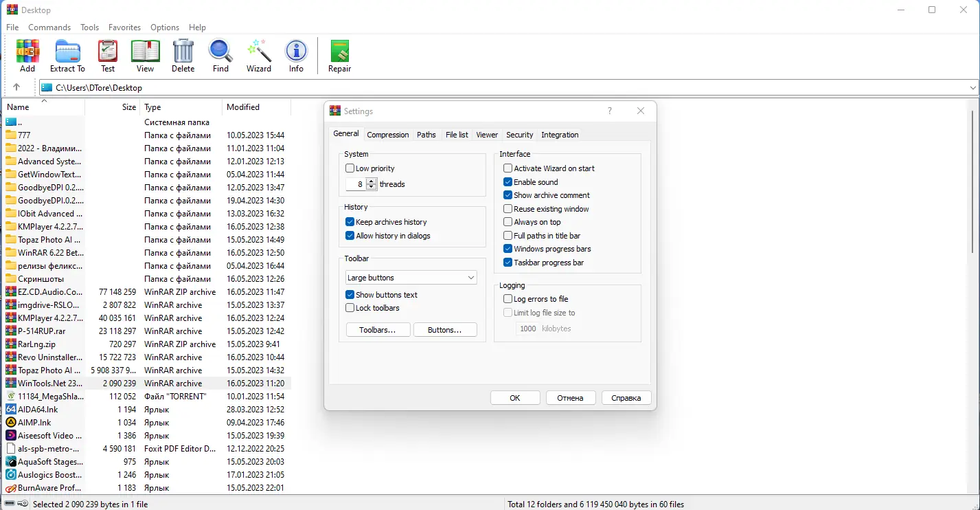Open the Options menu
This screenshot has width=980, height=510.
coord(165,27)
